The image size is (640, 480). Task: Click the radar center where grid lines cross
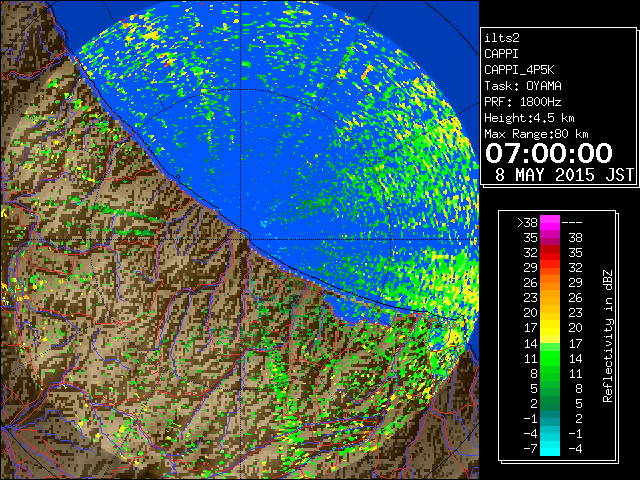(x=240, y=239)
